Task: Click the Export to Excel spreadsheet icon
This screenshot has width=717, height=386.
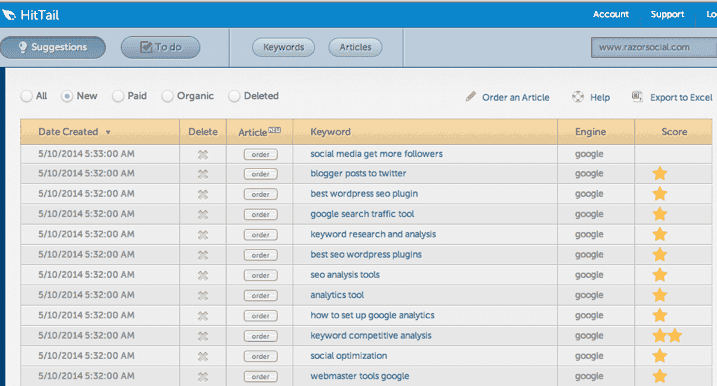Action: [637, 96]
